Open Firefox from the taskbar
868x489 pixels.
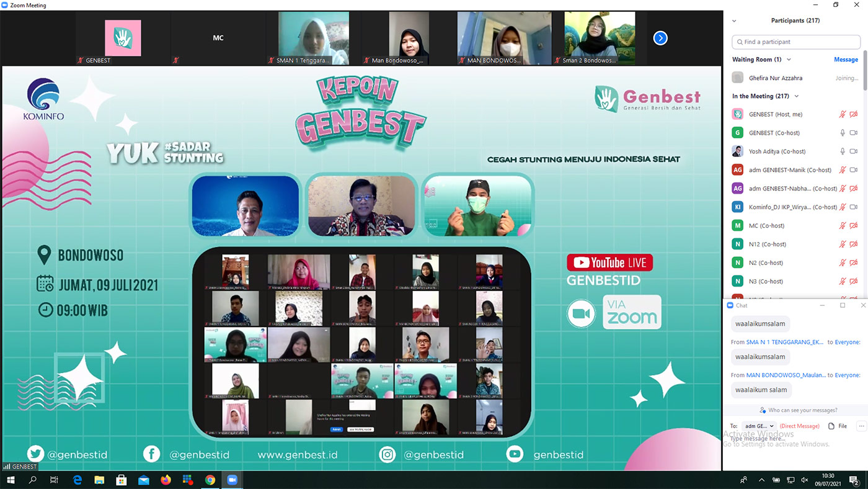(166, 480)
